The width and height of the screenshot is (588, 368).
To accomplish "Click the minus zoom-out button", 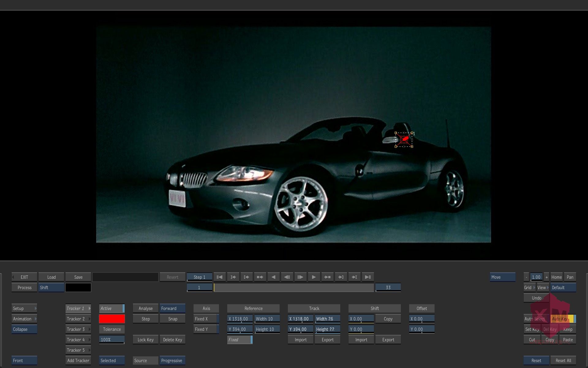I will point(526,277).
